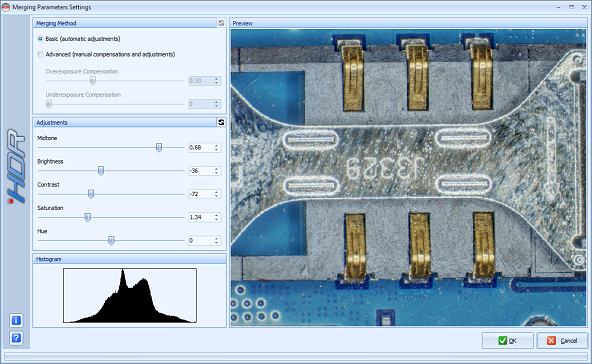Screen dimensions: 592x364
Task: Select Advanced manual compensations radio button
Action: pos(40,55)
